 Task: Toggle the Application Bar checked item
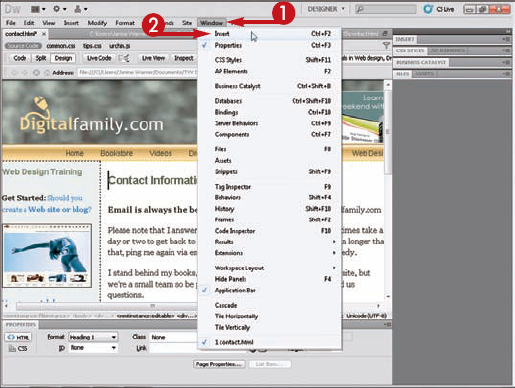269,290
